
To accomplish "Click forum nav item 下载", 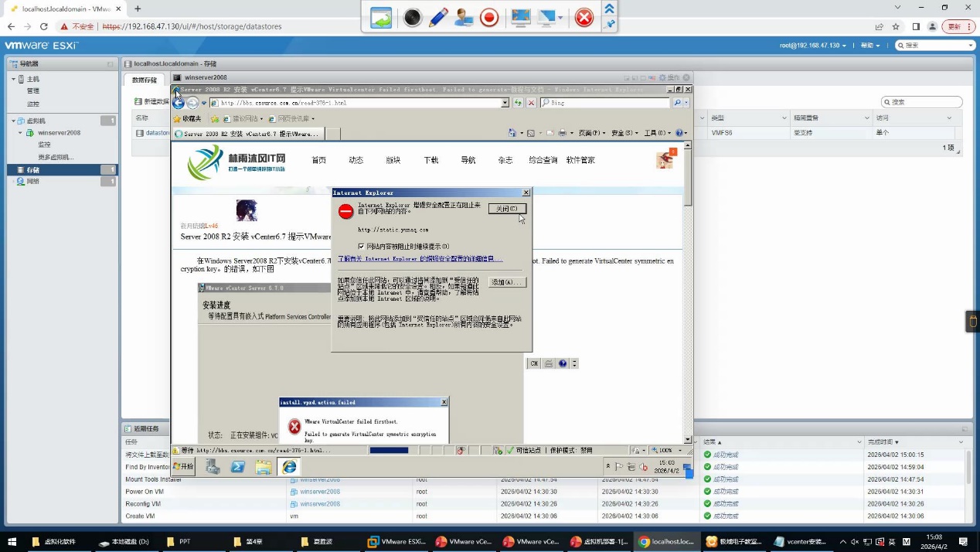I will pyautogui.click(x=430, y=160).
